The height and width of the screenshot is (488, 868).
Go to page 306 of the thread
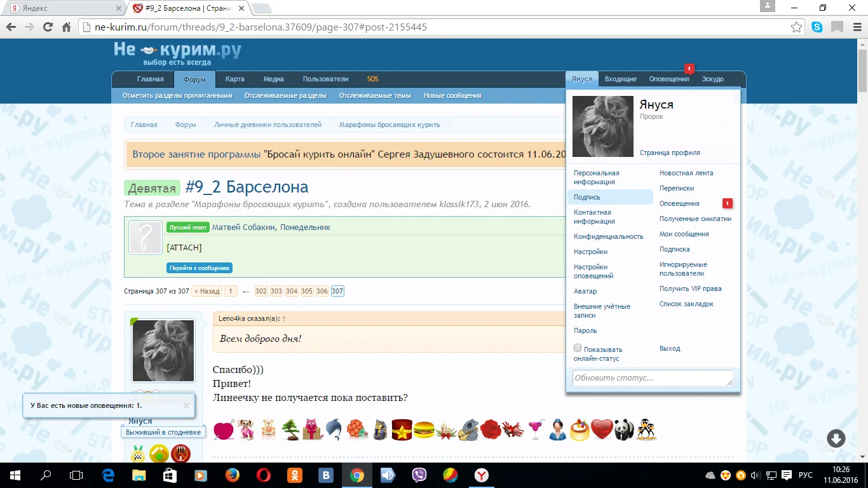tap(322, 291)
